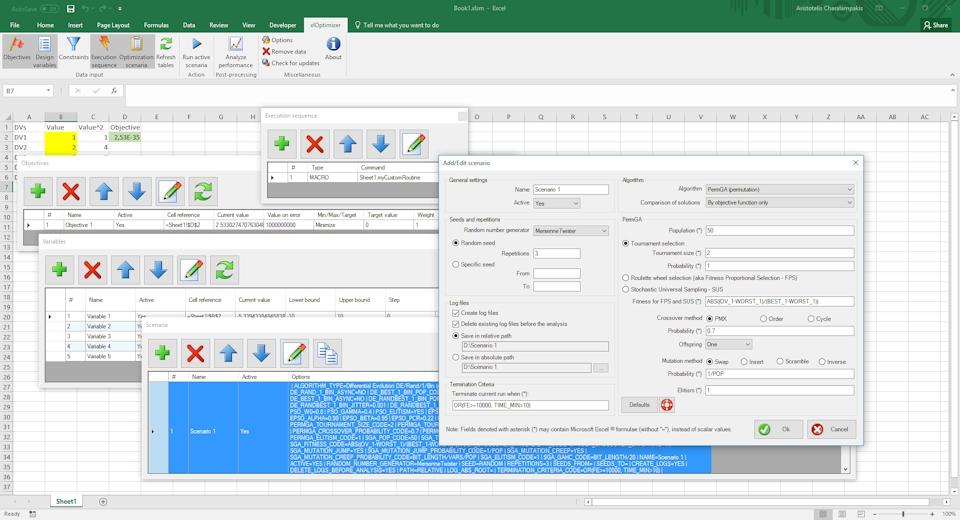
Task: Click the Defaults button
Action: pos(639,405)
